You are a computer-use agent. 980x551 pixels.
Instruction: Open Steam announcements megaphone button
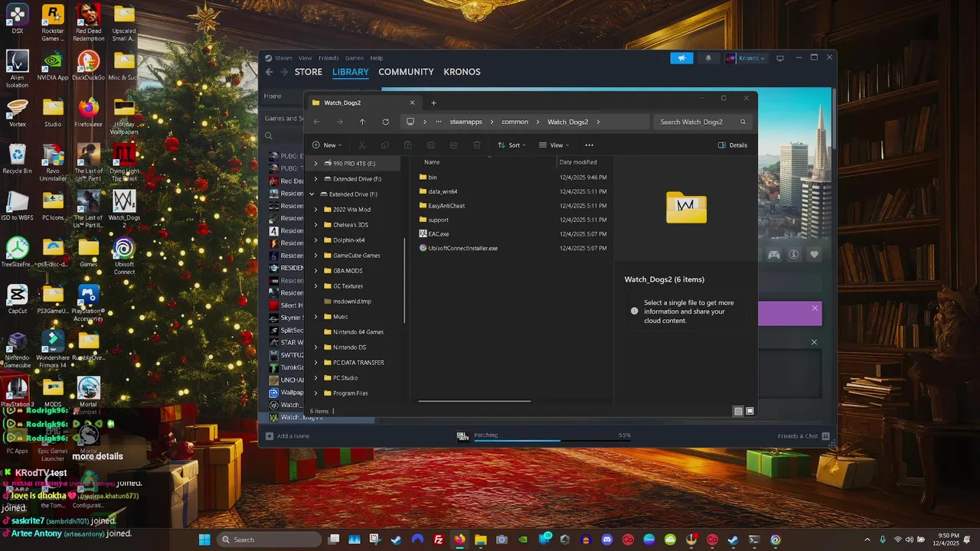(x=681, y=58)
